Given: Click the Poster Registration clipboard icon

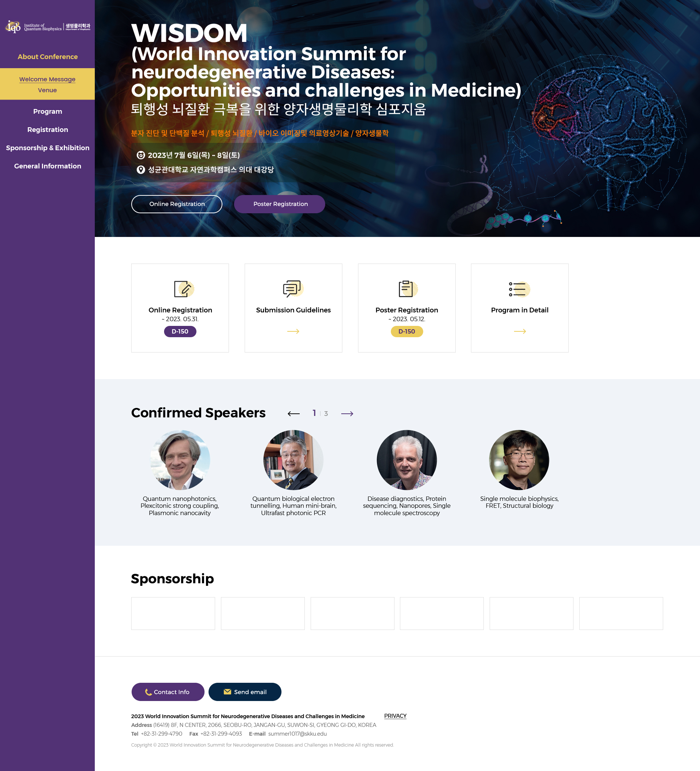Looking at the screenshot, I should coord(407,289).
